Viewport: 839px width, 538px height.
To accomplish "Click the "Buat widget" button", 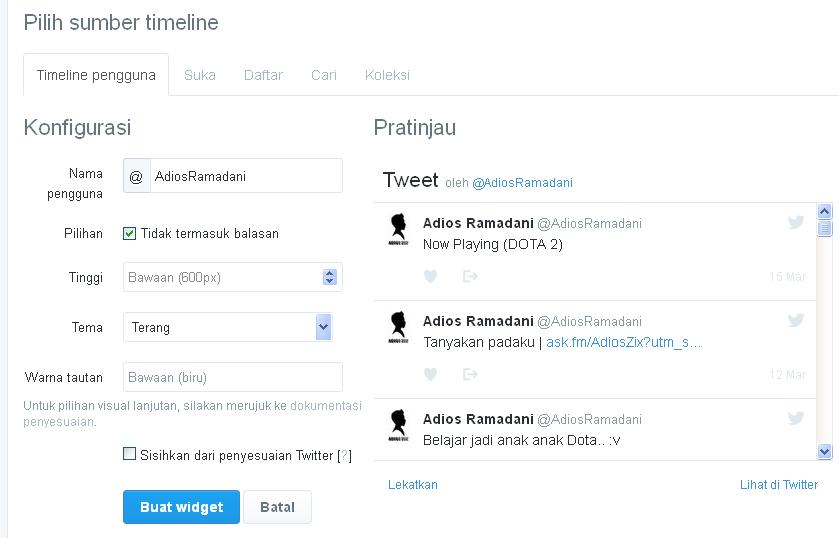I will pos(181,507).
